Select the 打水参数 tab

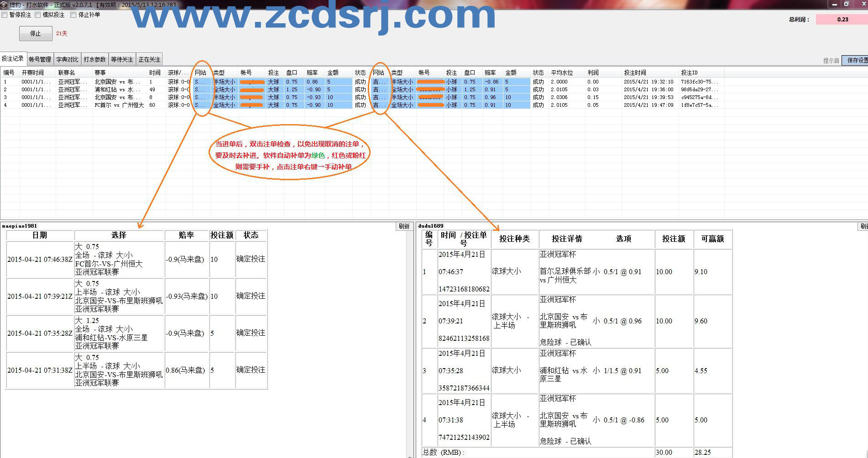94,59
